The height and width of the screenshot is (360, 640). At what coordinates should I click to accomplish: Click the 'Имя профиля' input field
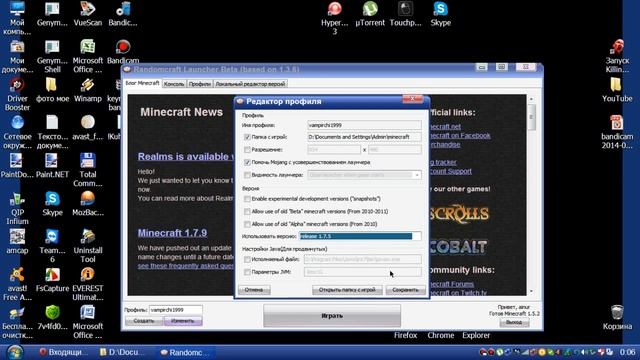(364, 125)
